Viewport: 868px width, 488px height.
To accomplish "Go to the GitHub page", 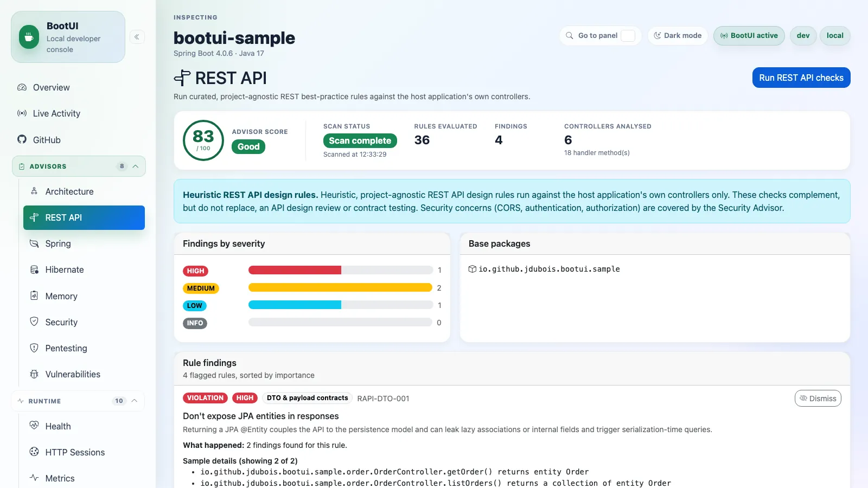I will coord(79,139).
